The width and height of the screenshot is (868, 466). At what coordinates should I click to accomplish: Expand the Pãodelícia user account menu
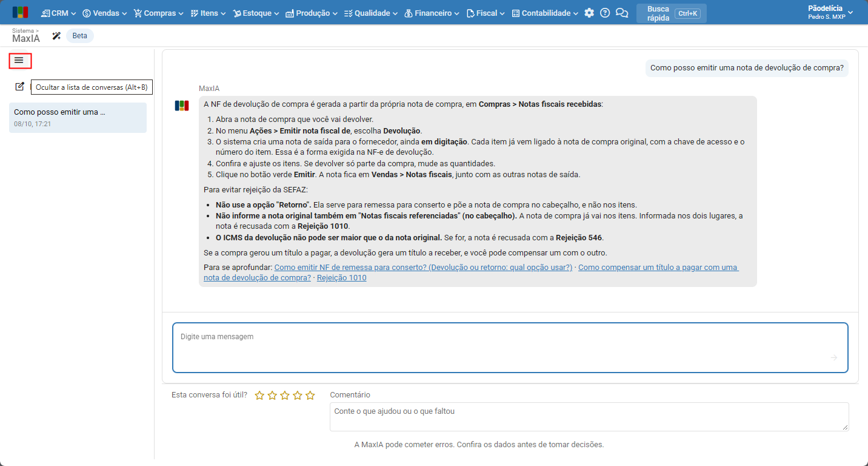point(830,13)
